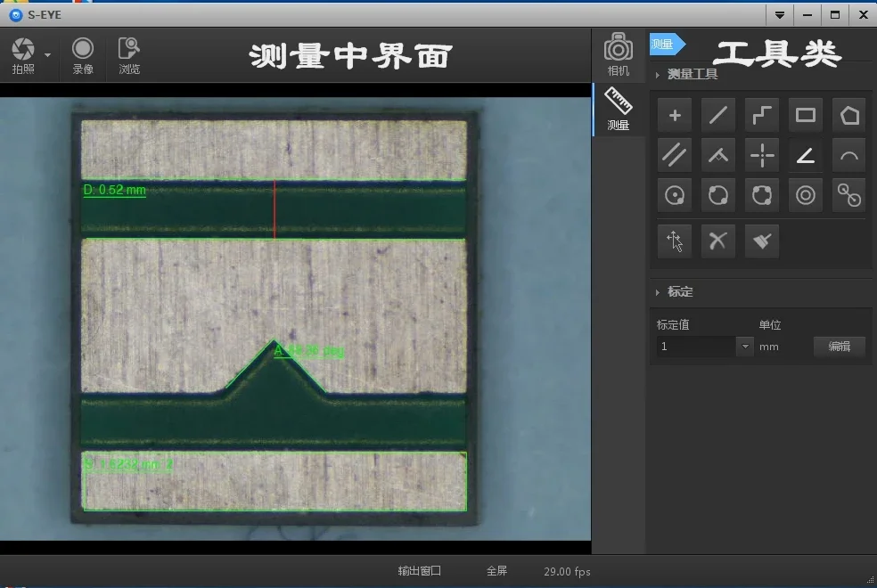Screen dimensions: 877x588
Task: Click the broom clear-all measurements icon
Action: (762, 241)
